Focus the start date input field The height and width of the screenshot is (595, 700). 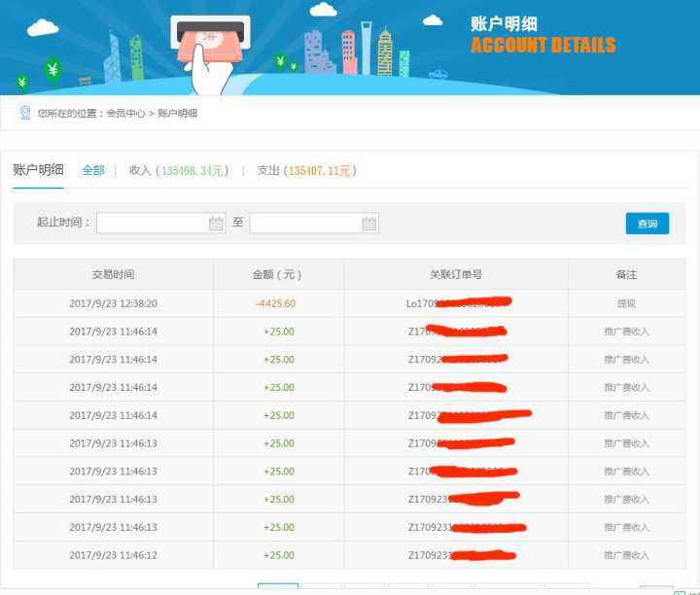point(154,224)
